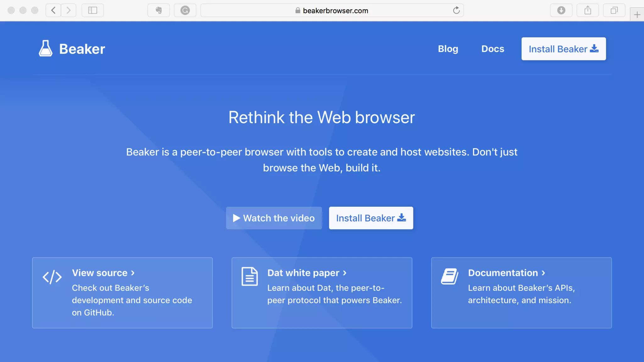Click the Dat white paper document icon
The image size is (644, 362).
tap(249, 276)
